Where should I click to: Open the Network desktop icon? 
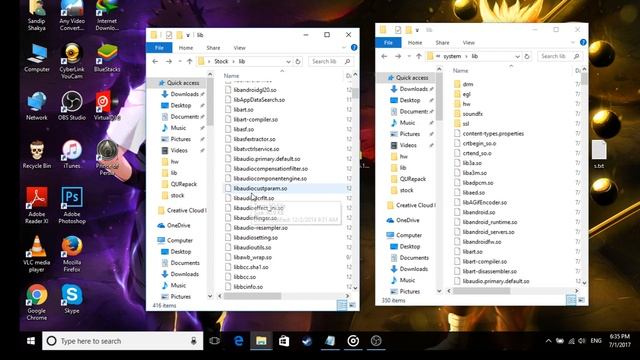pos(37,106)
